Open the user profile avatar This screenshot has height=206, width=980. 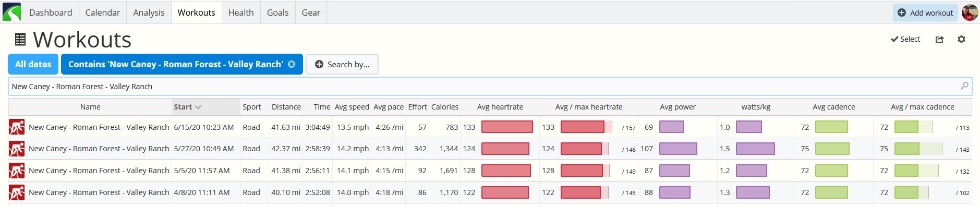coord(970,13)
